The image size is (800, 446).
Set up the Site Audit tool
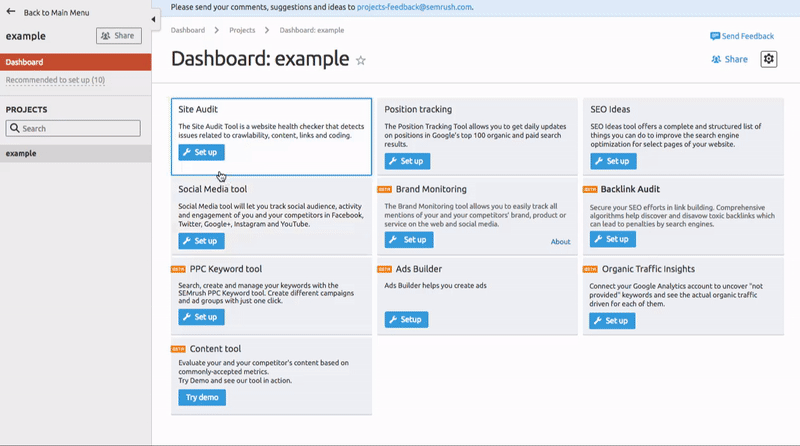pos(201,152)
